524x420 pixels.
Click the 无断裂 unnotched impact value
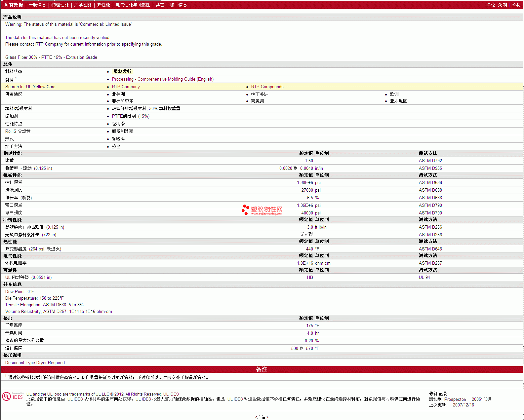(306, 234)
